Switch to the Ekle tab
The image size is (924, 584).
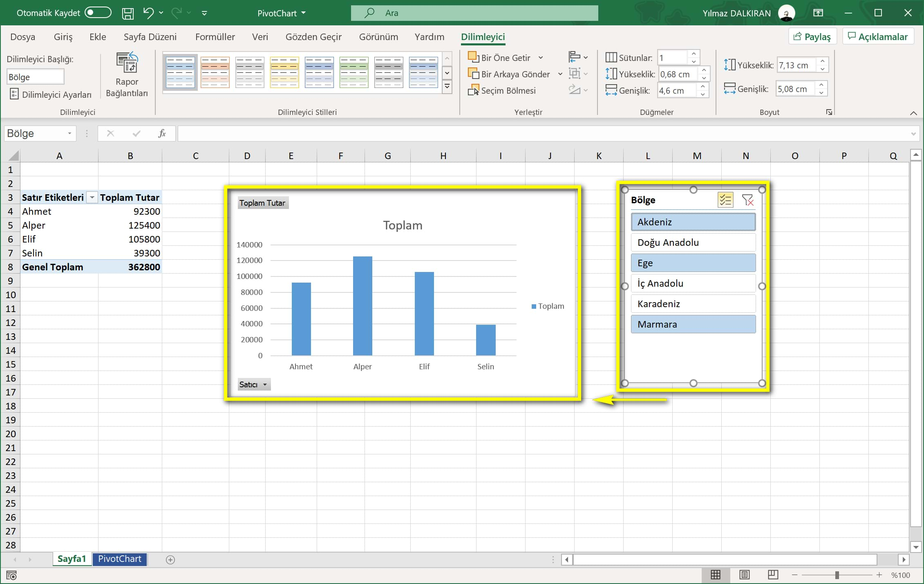[x=98, y=37]
